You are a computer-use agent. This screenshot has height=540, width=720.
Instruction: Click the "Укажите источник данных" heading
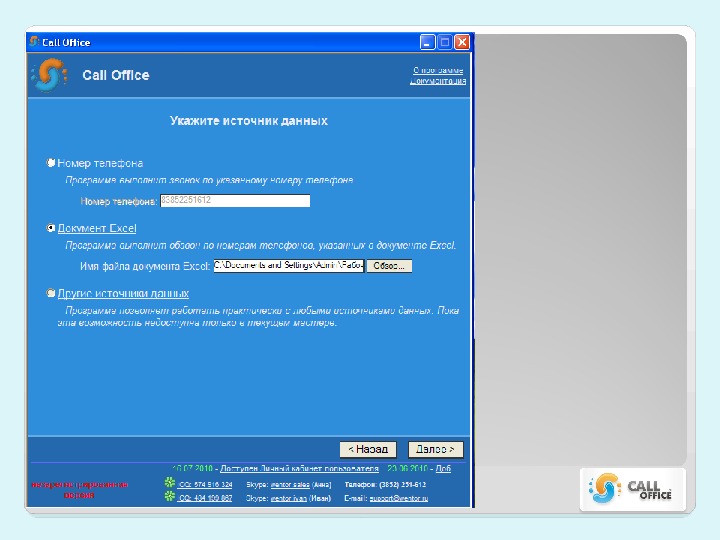click(249, 121)
